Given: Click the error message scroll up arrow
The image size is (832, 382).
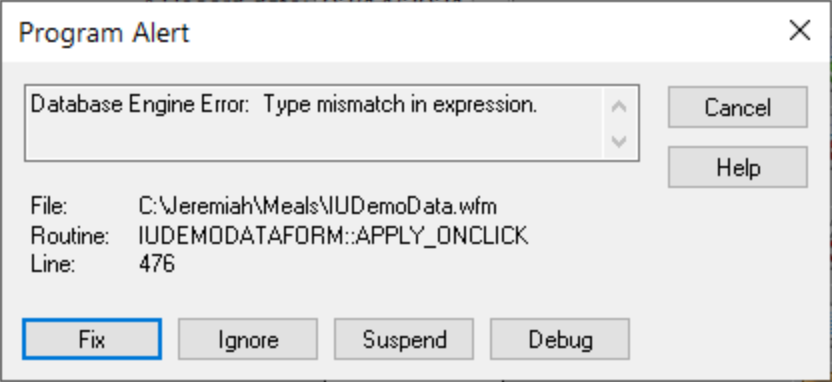Looking at the screenshot, I should point(619,107).
